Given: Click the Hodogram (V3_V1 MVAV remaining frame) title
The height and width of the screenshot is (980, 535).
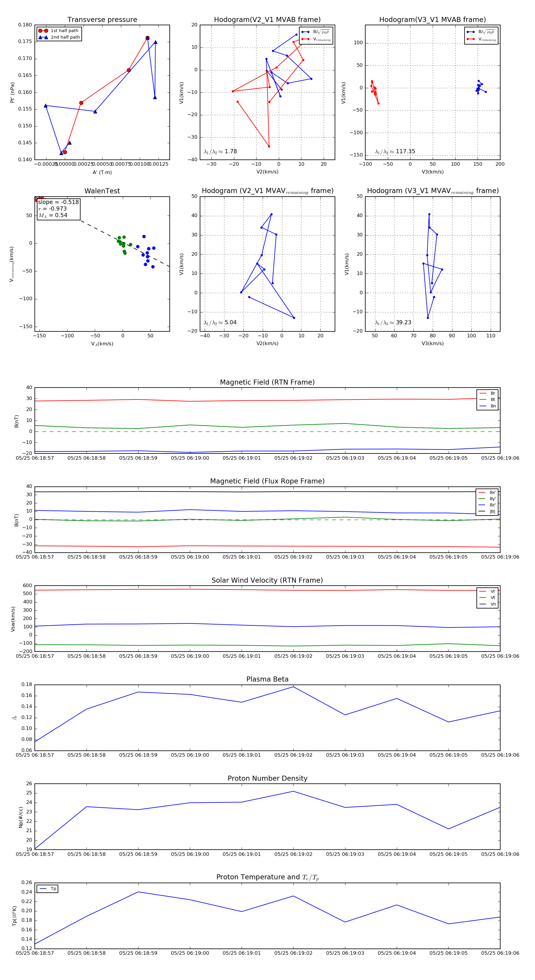Looking at the screenshot, I should coord(432,191).
